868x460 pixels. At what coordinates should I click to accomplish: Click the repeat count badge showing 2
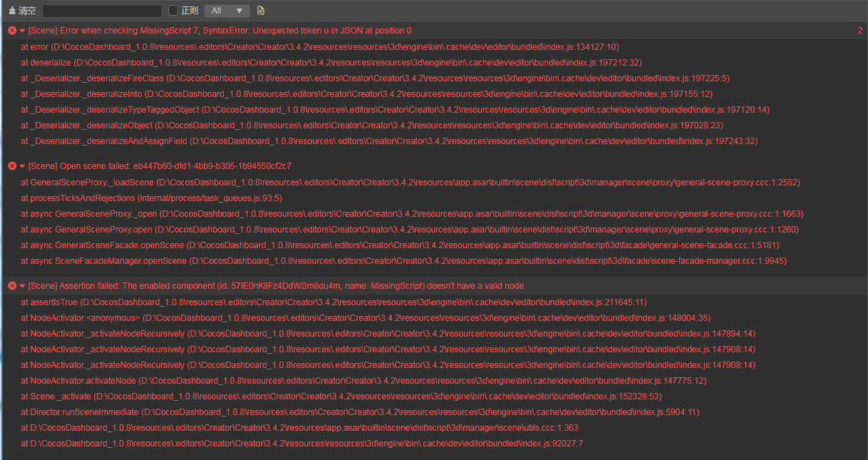(859, 31)
